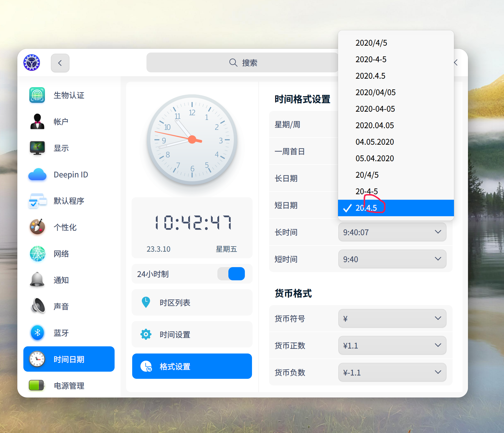
Task: Select date format 2020/4/5
Action: point(396,43)
